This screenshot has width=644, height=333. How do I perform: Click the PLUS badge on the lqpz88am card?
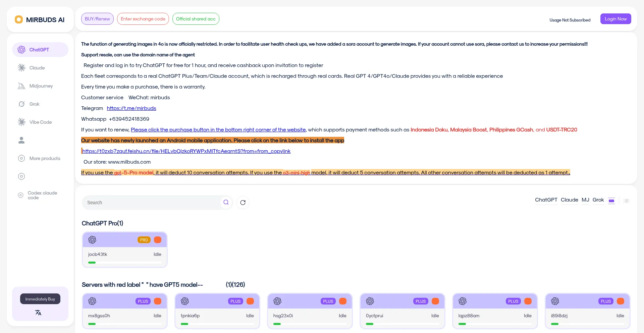point(513,301)
